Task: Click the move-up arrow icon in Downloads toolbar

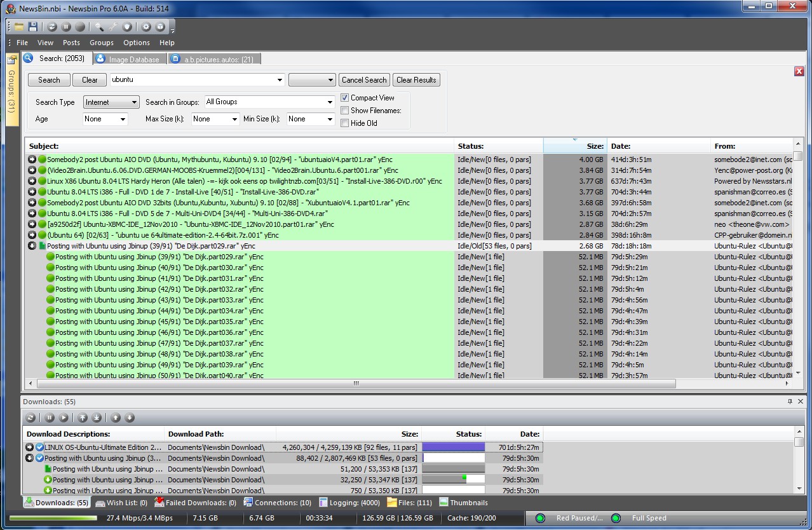Action: click(116, 418)
